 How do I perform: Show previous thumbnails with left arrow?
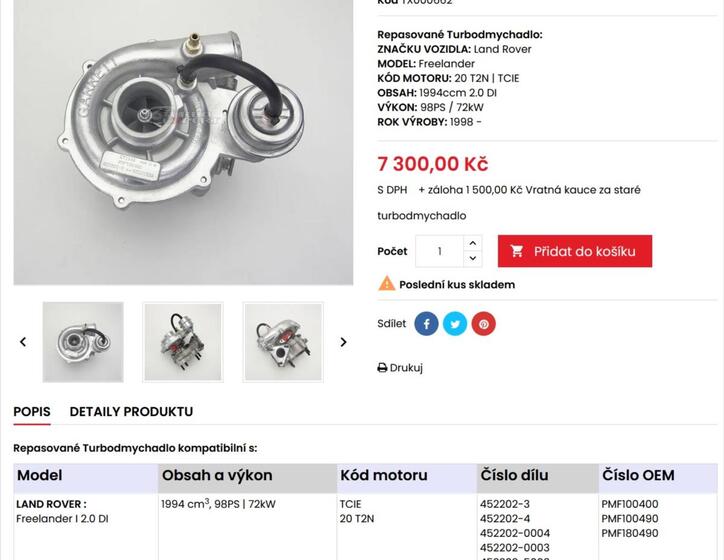pos(23,342)
